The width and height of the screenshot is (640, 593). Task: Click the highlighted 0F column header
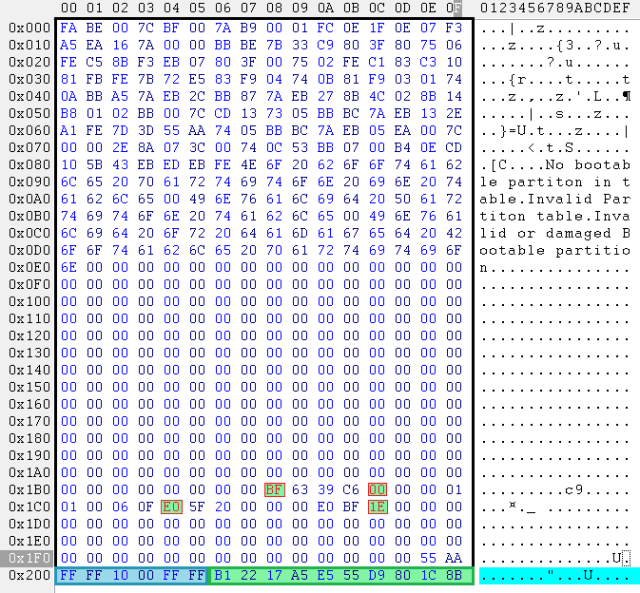tap(454, 8)
